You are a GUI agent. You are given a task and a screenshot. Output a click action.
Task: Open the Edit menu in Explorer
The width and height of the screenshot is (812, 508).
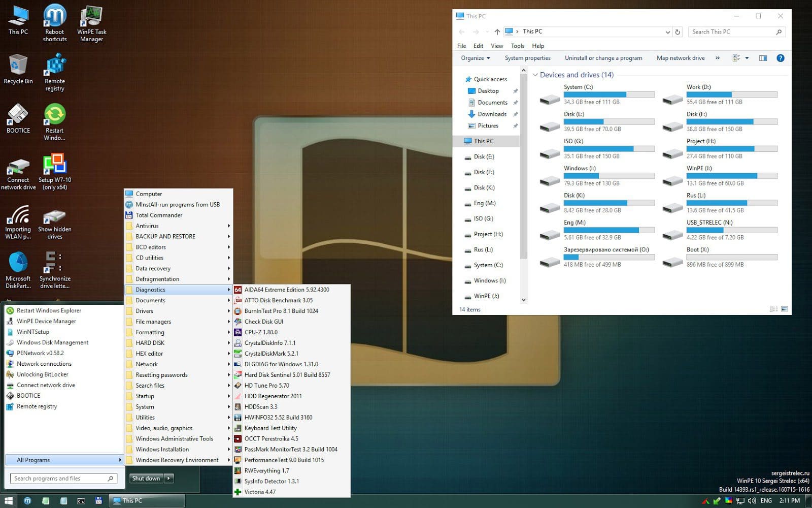click(x=478, y=46)
